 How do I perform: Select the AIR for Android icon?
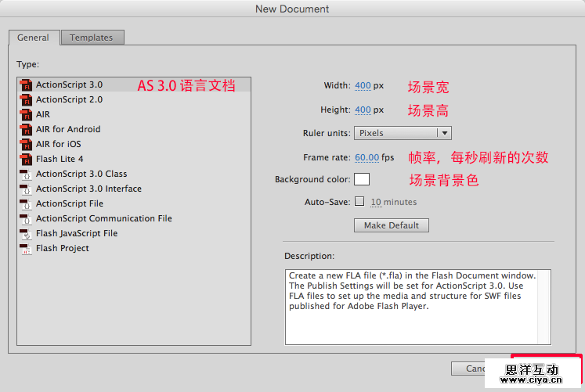coord(26,129)
